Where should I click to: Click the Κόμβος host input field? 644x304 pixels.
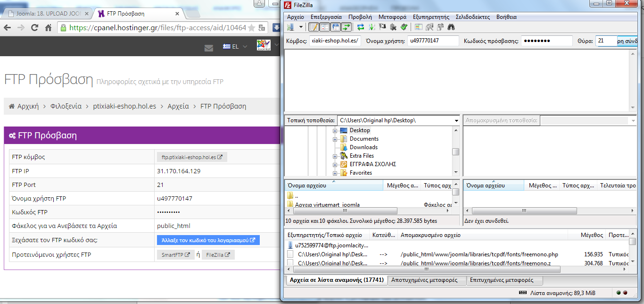point(335,41)
